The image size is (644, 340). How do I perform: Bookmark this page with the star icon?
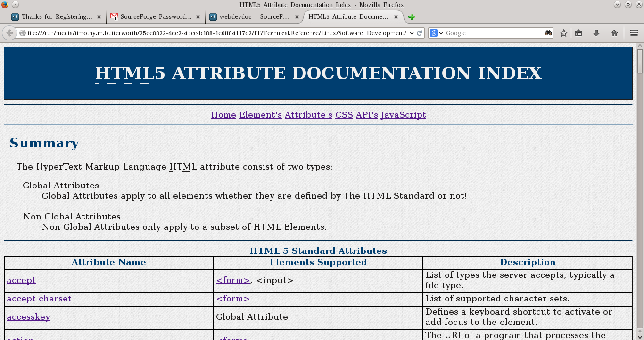coord(563,33)
